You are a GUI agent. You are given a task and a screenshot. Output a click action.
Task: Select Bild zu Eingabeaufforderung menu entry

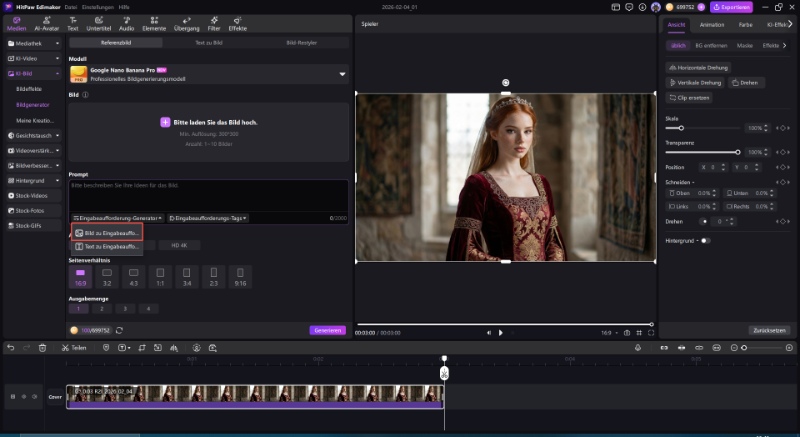[107, 232]
